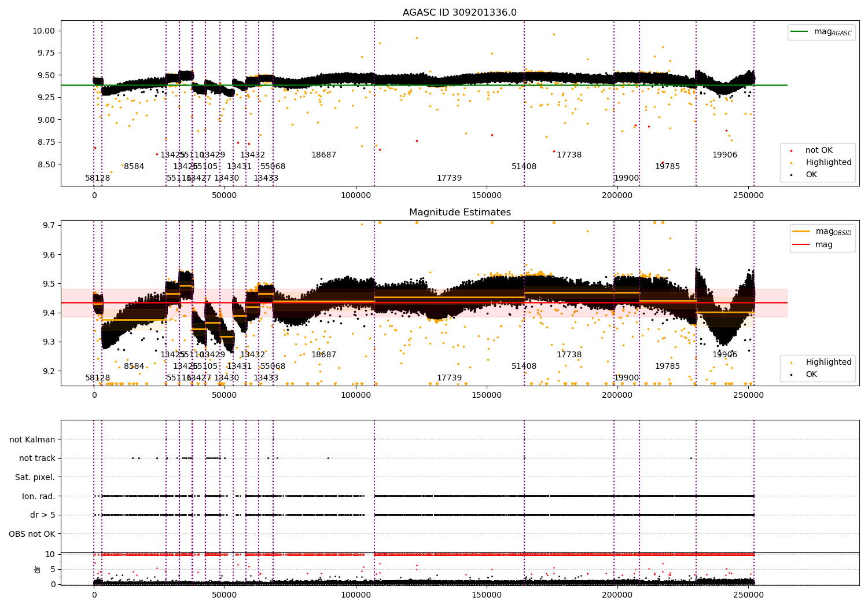Click OBSID label 58128 in top plot
The image size is (868, 608).
(x=98, y=178)
